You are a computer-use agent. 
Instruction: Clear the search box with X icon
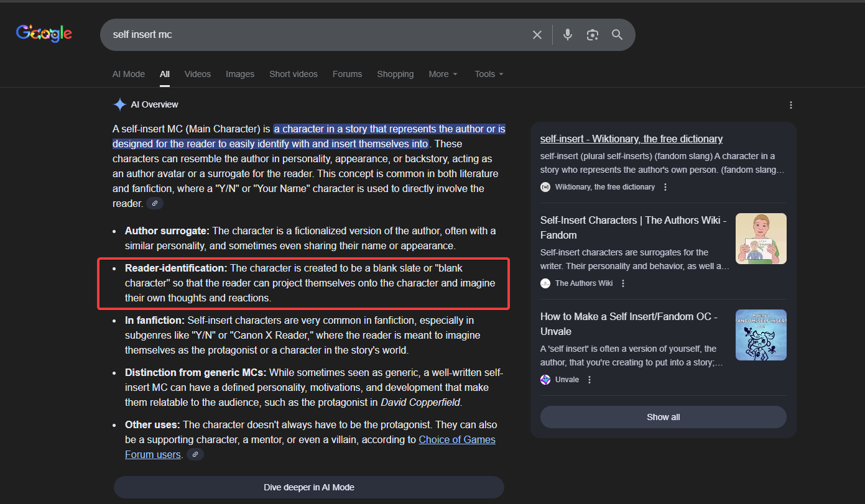537,35
